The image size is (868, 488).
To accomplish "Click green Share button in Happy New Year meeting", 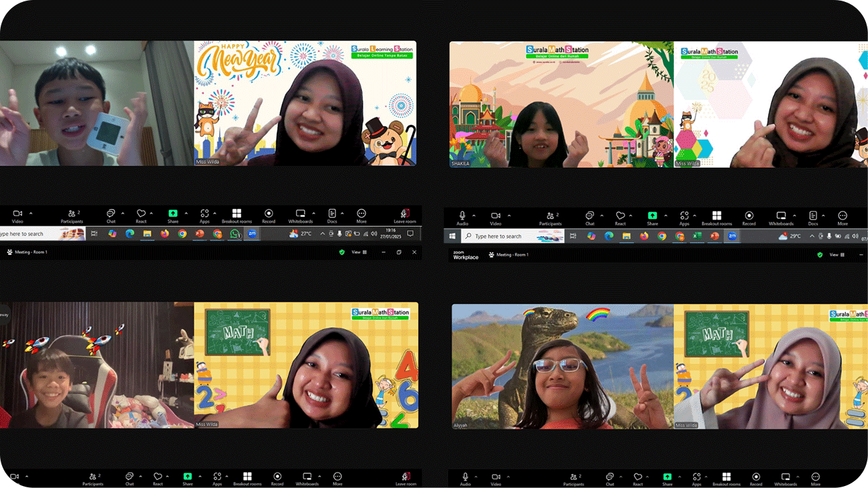I will pos(173,215).
